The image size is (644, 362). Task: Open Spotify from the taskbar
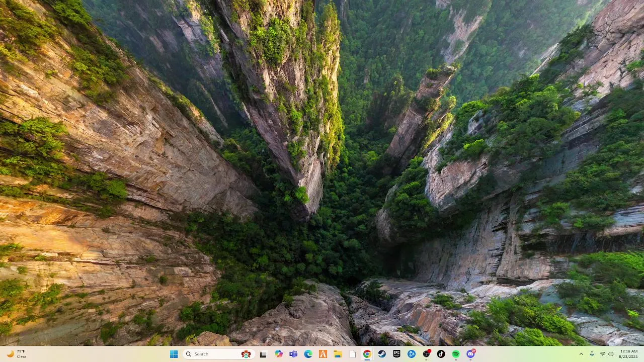click(456, 354)
